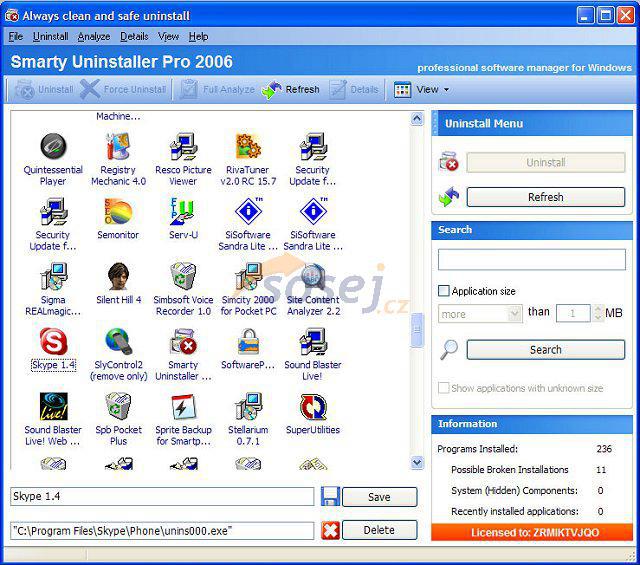Click the Search button
Screen dimensions: 640x565
(x=546, y=349)
